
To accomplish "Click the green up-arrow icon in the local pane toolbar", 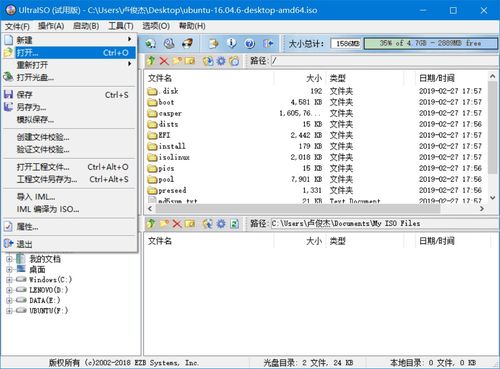I will tap(151, 223).
